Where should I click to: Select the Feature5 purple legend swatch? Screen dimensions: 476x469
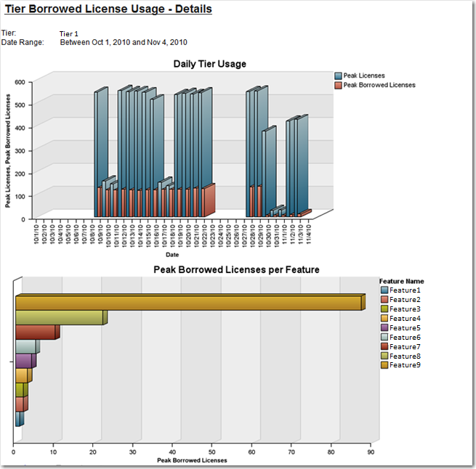pyautogui.click(x=384, y=328)
